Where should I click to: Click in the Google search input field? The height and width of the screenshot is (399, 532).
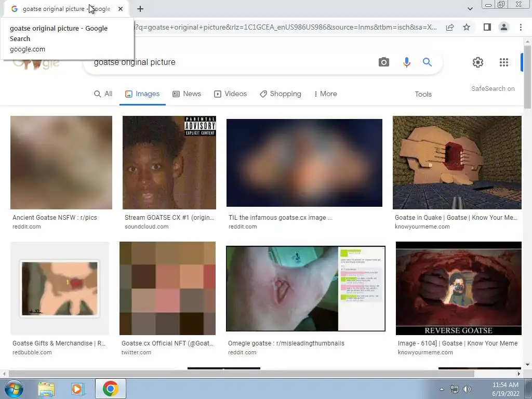tap(231, 62)
